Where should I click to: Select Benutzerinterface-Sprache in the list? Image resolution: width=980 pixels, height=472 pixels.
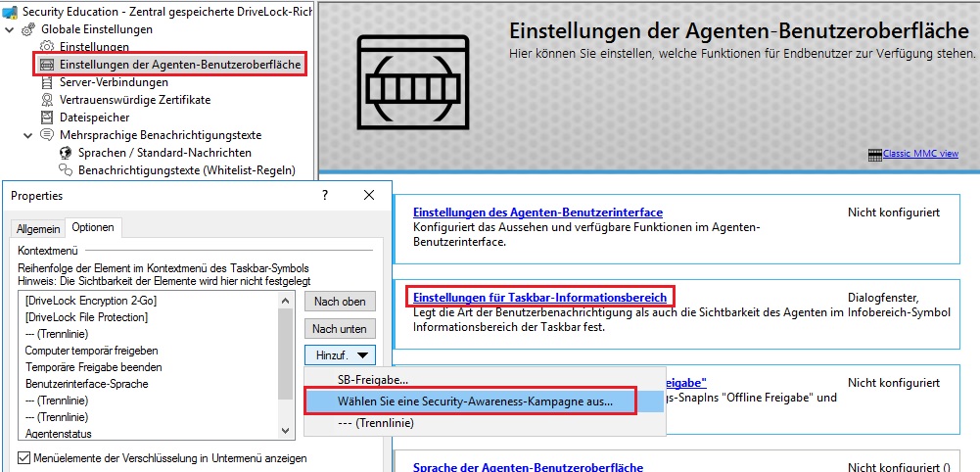pyautogui.click(x=86, y=384)
